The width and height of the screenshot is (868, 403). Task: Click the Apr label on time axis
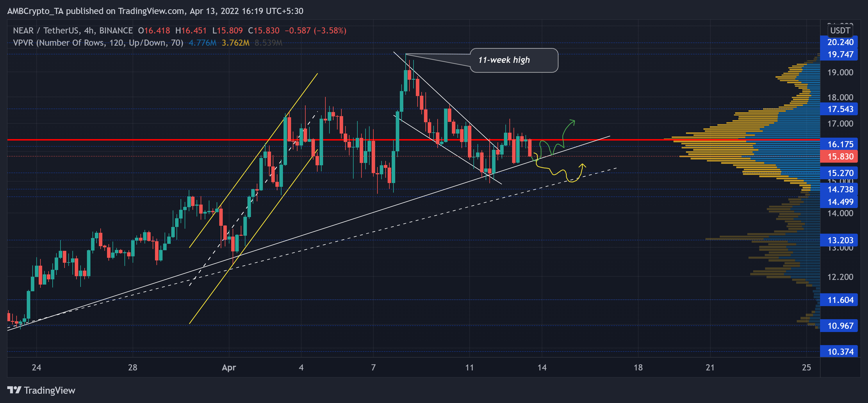click(229, 368)
